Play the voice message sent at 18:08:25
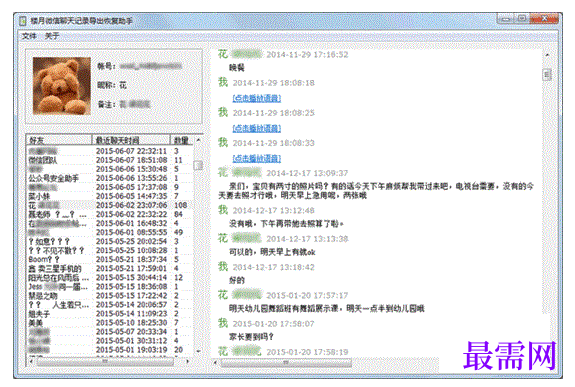This screenshot has height=387, width=575. click(257, 128)
